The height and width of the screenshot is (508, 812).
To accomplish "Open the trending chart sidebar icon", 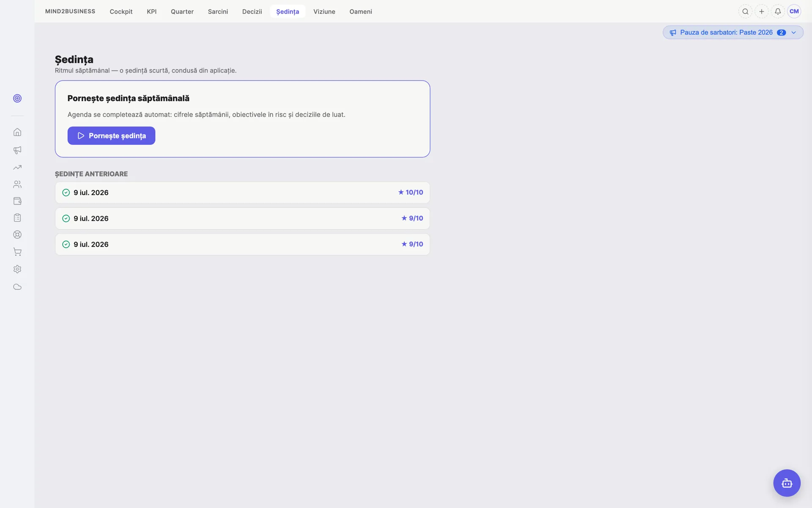I will (17, 168).
